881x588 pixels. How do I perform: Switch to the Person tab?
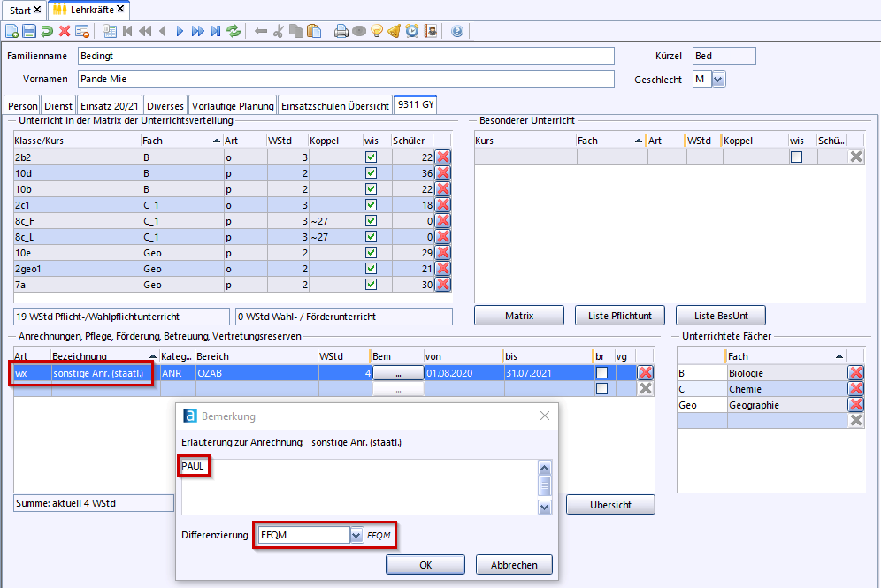pyautogui.click(x=22, y=105)
